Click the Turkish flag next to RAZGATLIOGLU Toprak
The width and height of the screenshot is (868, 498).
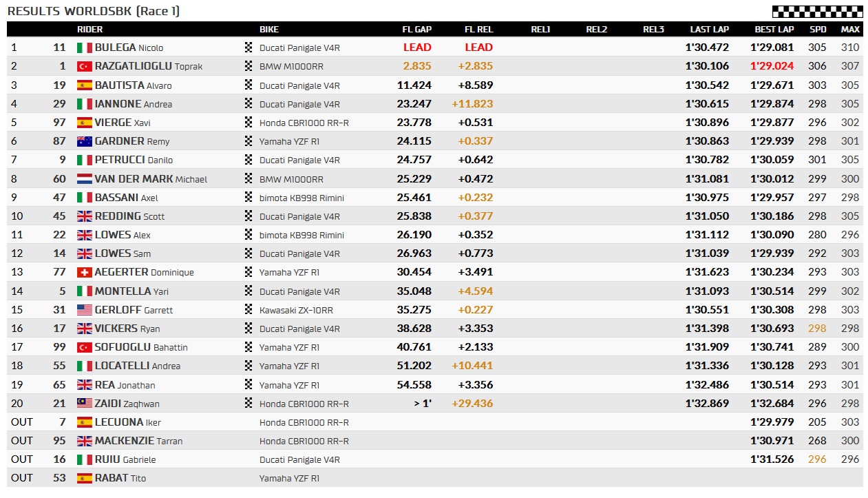coord(84,66)
